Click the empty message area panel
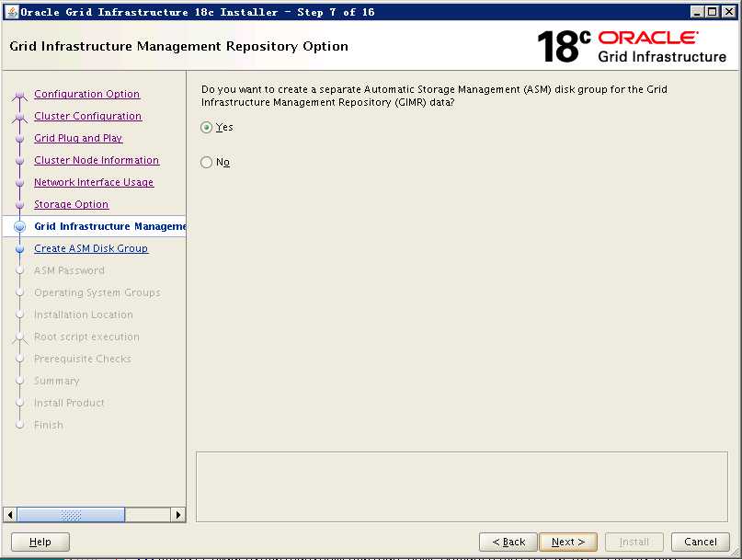Viewport: 742px width, 560px height. [x=462, y=486]
